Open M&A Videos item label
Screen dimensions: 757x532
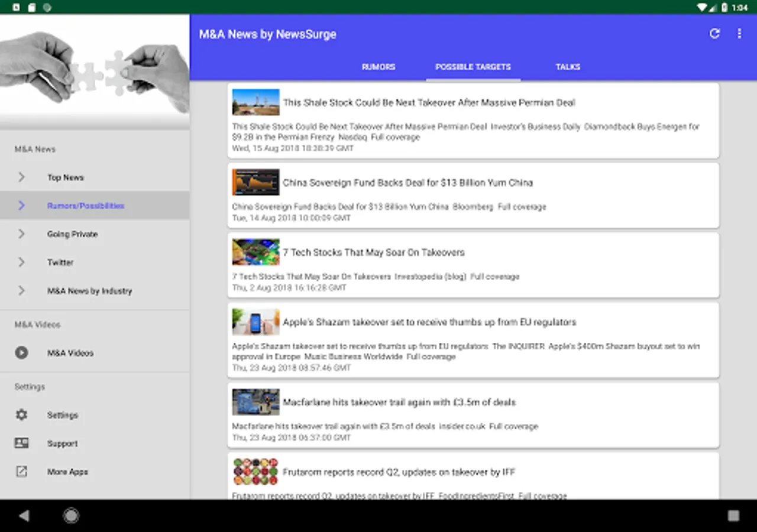click(70, 353)
